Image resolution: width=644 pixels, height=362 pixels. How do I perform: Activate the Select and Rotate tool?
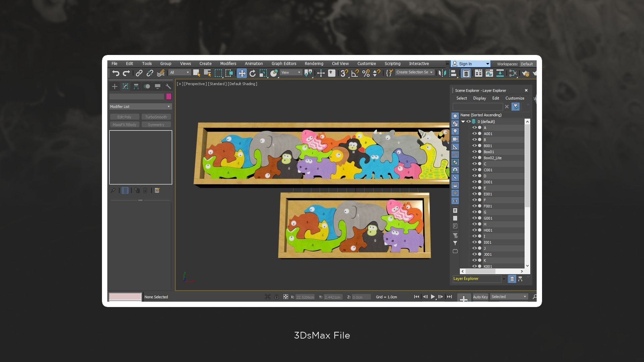coord(253,73)
